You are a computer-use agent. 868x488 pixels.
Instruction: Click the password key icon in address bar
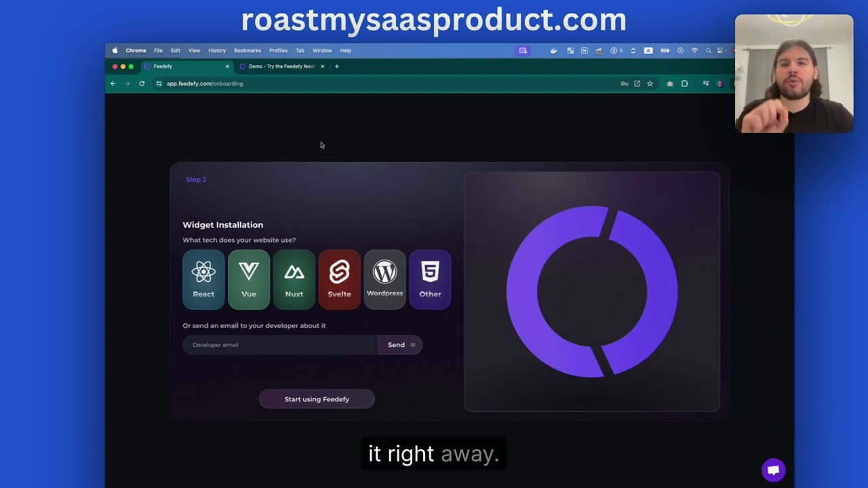coord(624,83)
